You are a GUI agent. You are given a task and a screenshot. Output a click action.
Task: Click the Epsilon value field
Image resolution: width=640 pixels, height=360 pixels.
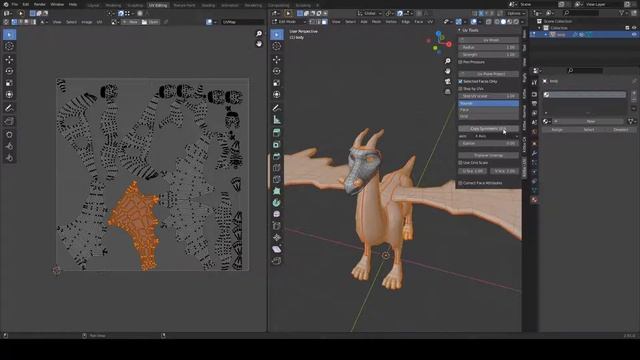point(489,143)
